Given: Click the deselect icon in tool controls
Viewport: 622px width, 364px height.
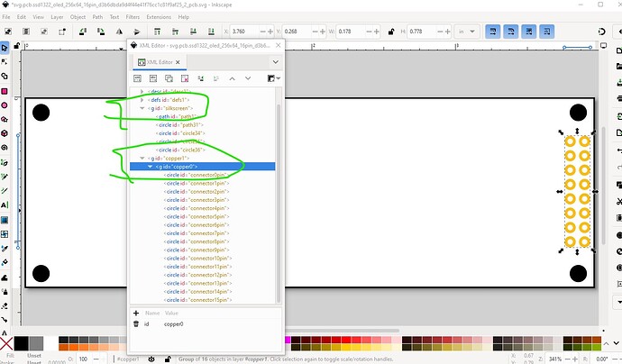Looking at the screenshot, I should (x=44, y=32).
